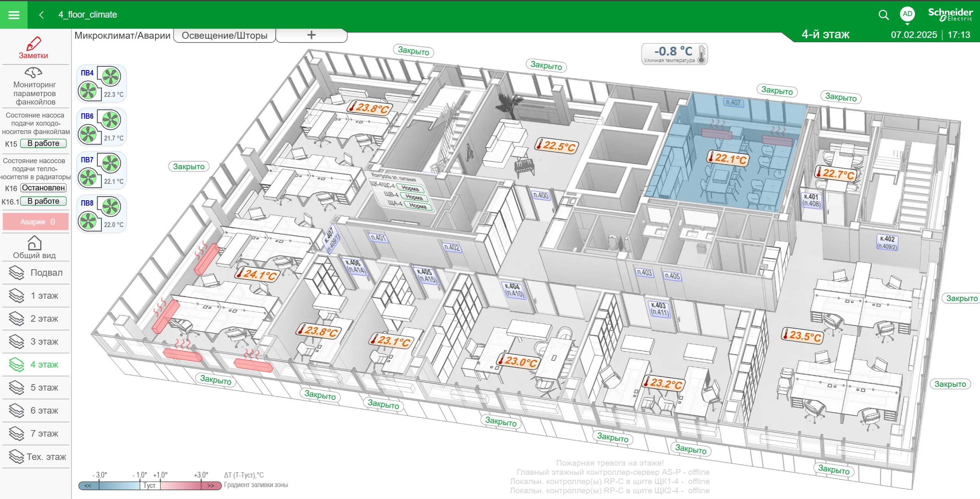Screen dimensions: 980x499
Task: Click the zone fill gradient scale
Action: [x=150, y=486]
